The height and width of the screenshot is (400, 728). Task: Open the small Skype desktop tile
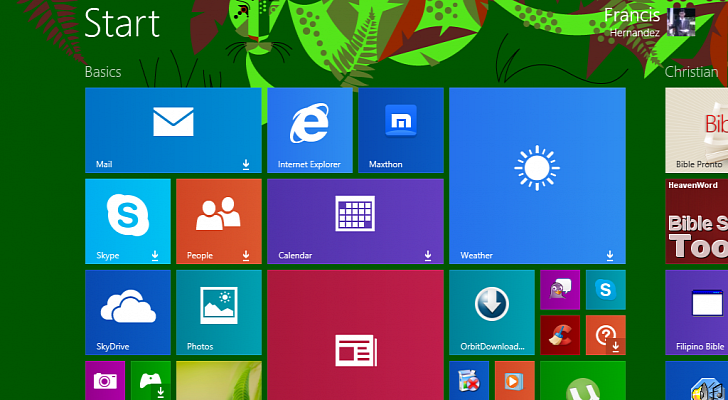click(605, 290)
